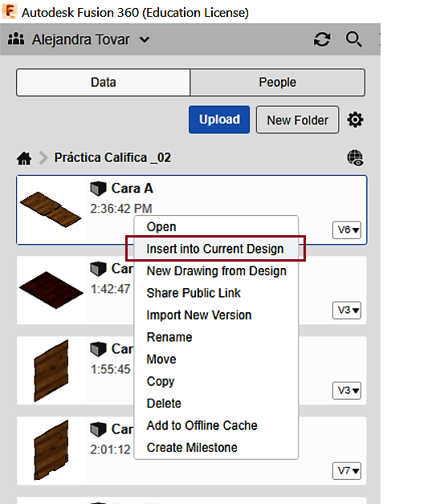
Task: Refresh the data panel
Action: [322, 39]
